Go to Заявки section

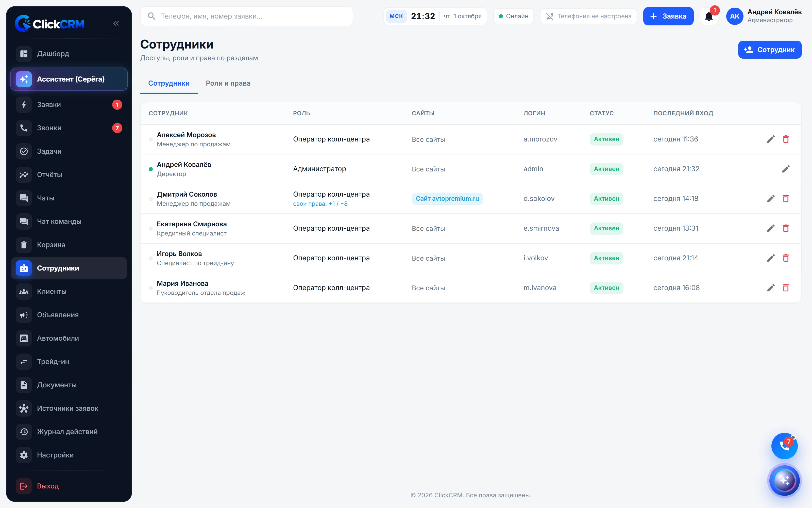click(x=69, y=104)
